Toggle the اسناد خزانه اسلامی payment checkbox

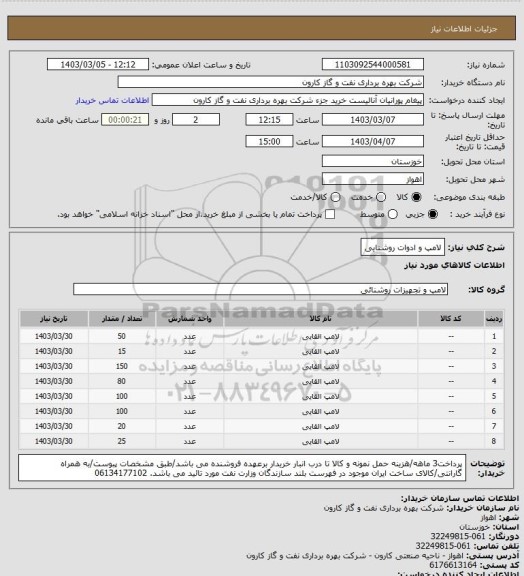(330, 214)
